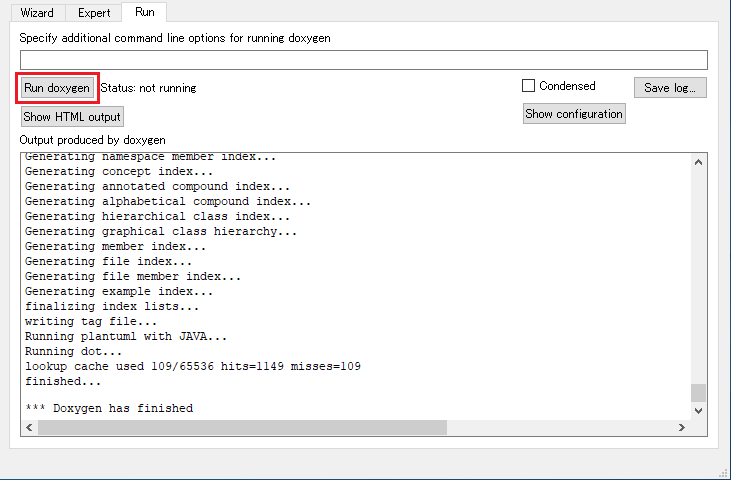
Task: Click the "*** Doxygen has finished" line
Action: [109, 408]
